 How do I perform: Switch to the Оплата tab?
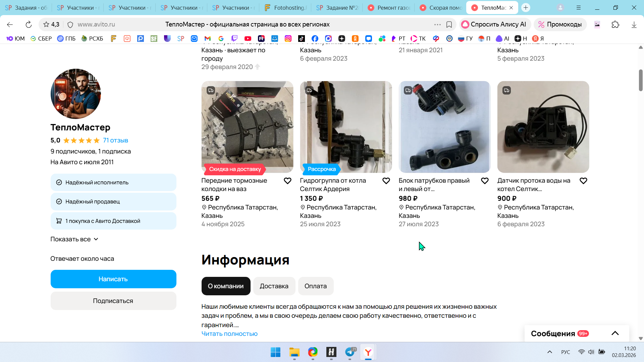[315, 286]
